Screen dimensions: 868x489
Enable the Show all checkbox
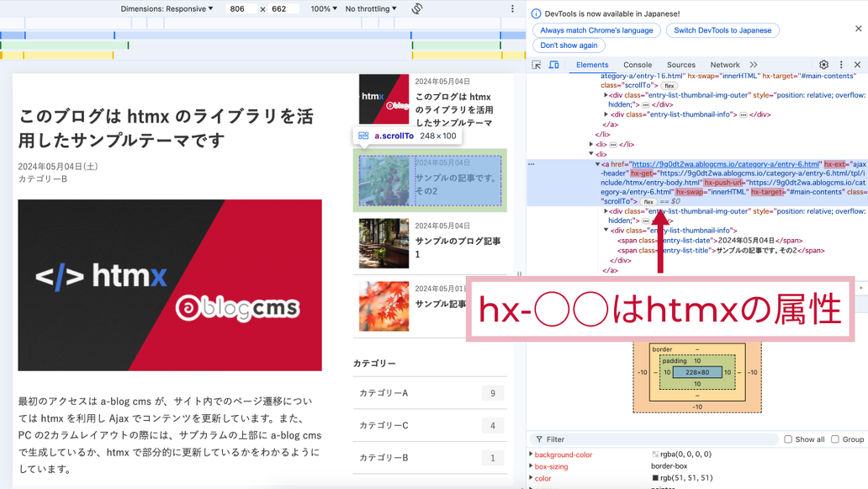point(788,439)
